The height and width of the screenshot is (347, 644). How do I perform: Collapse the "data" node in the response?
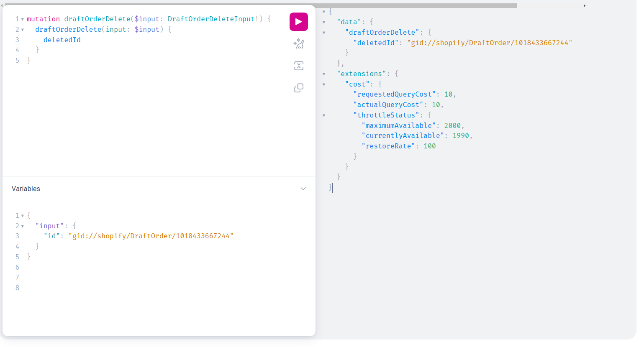(x=324, y=22)
